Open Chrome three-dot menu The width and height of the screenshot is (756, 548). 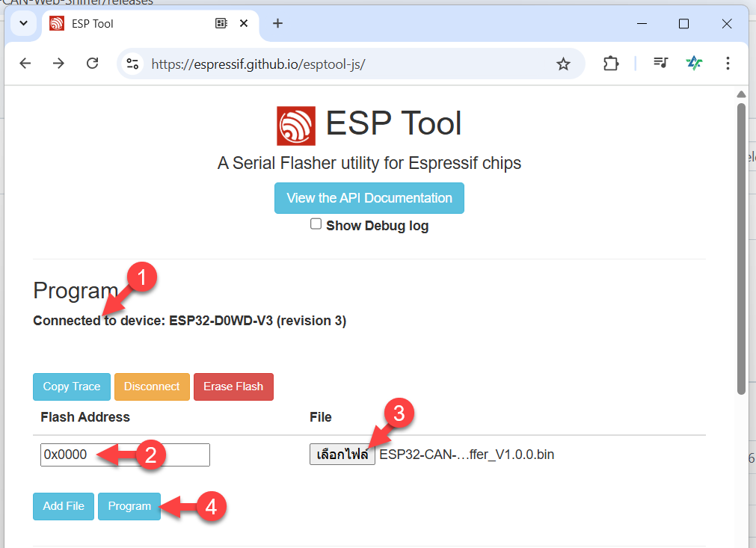pos(728,63)
